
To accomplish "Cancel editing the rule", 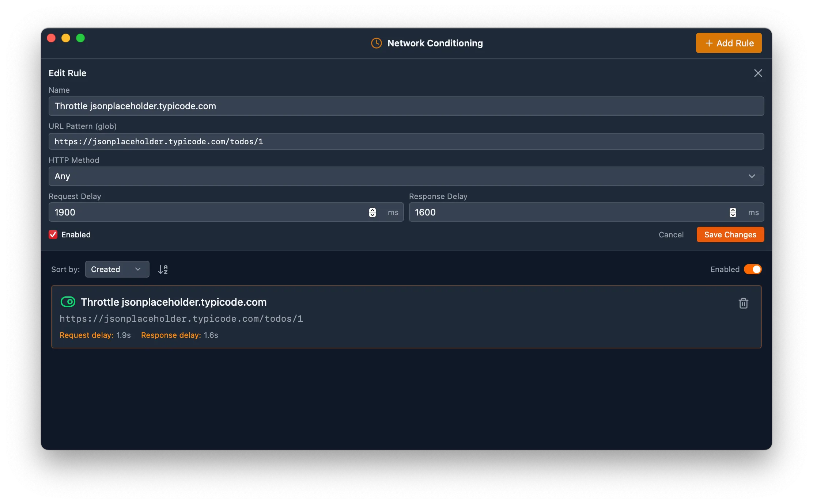I will [x=671, y=234].
